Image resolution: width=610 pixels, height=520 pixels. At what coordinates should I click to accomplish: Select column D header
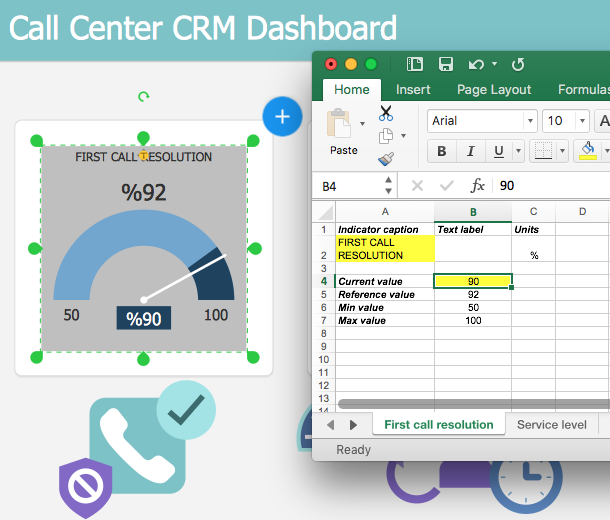tap(582, 212)
